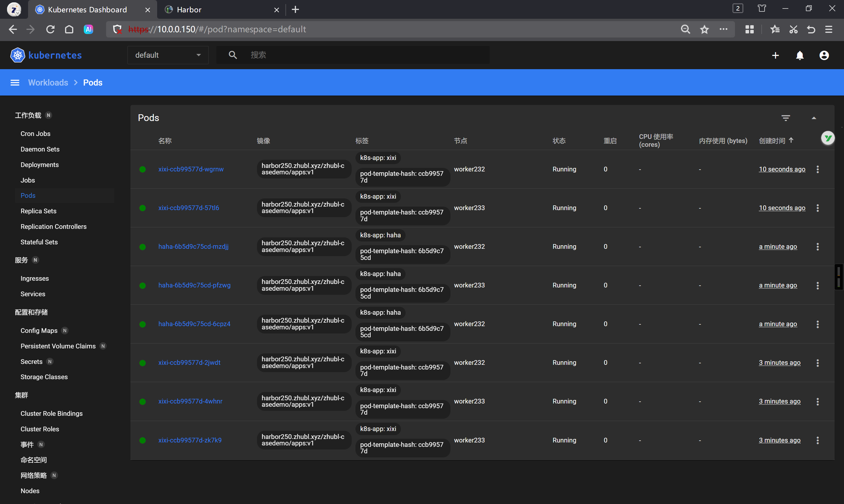This screenshot has height=504, width=844.
Task: Click the browser extensions grid icon
Action: coord(749,30)
